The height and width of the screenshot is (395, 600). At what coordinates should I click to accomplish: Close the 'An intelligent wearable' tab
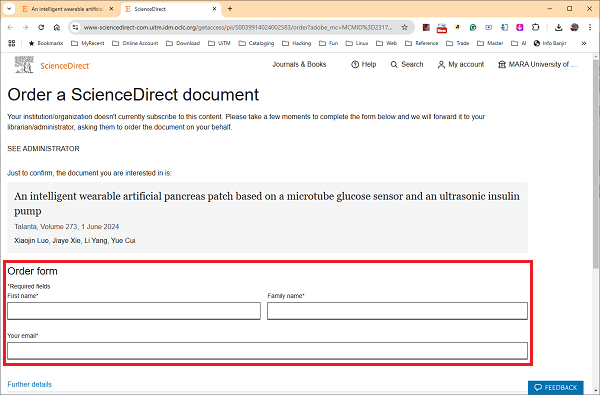111,9
